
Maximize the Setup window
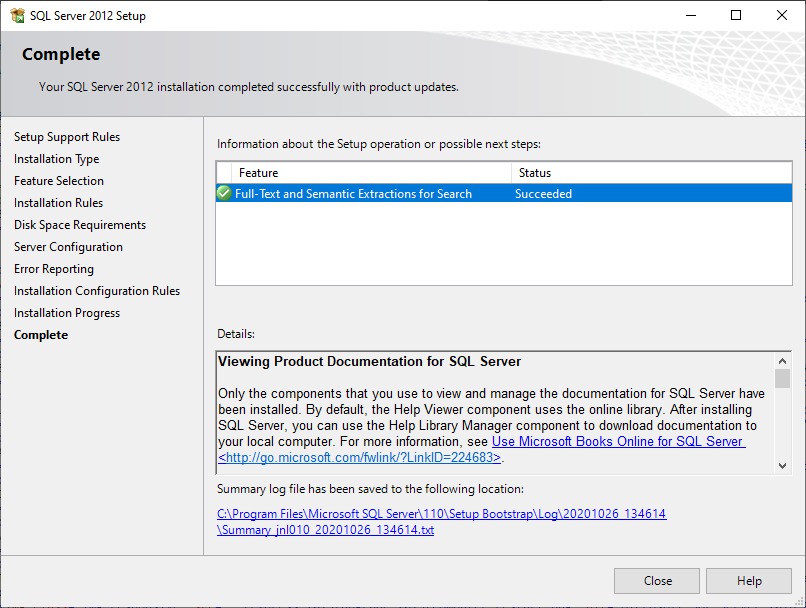pos(736,15)
